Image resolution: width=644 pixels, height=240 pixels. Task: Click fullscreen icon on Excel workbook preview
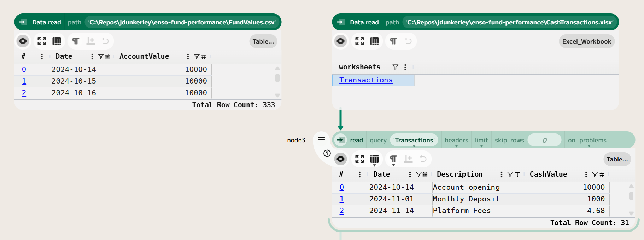pyautogui.click(x=359, y=41)
